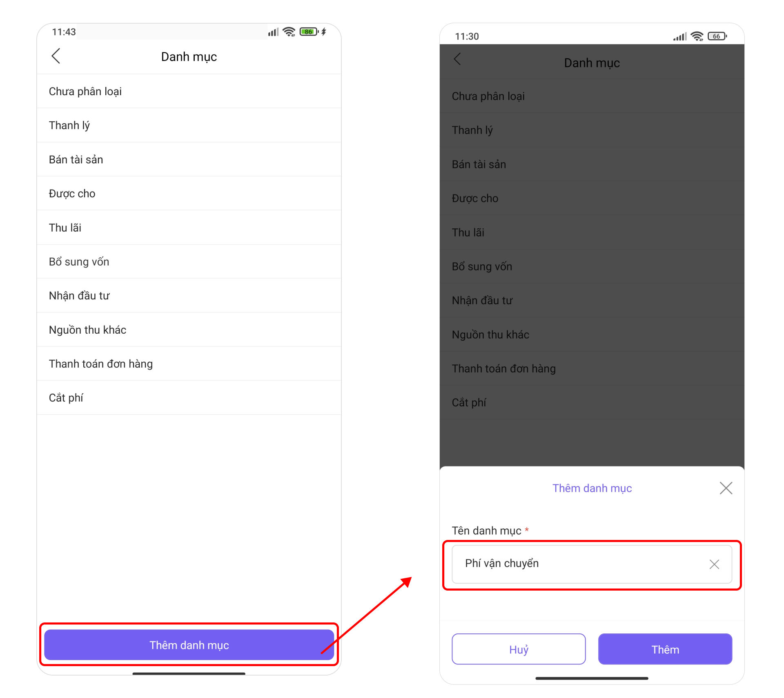Open the Thanh lý category on left
This screenshot has width=784, height=698.
coord(189,125)
